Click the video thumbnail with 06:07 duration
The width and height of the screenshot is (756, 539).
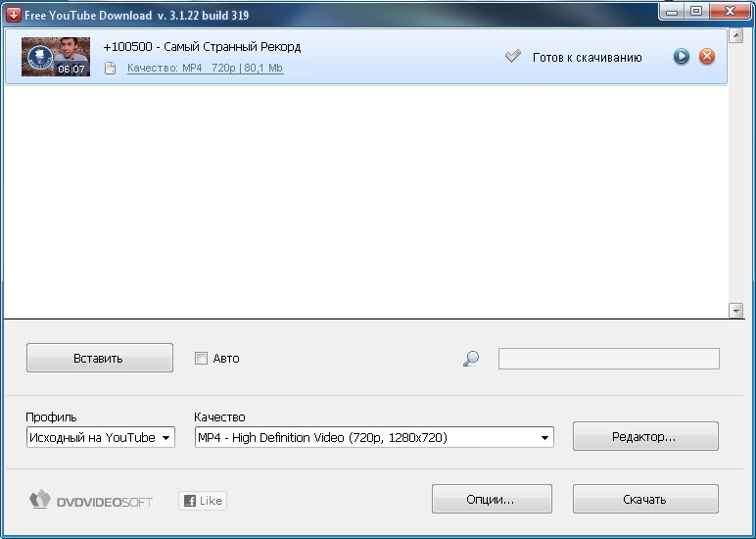56,57
